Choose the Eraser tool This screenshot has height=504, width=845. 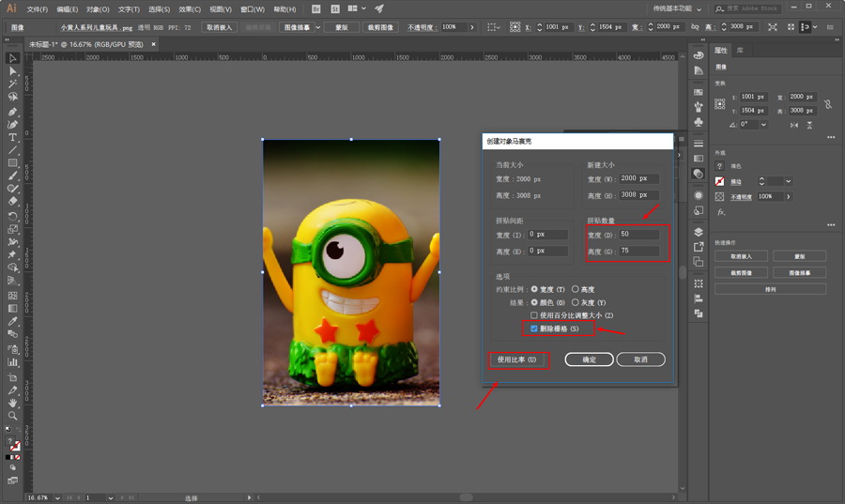[x=13, y=201]
